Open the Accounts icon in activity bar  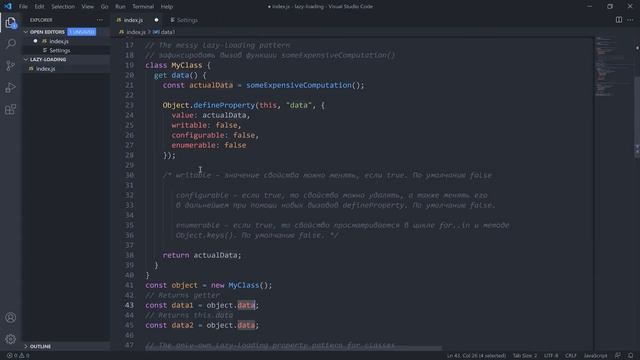pos(11,317)
